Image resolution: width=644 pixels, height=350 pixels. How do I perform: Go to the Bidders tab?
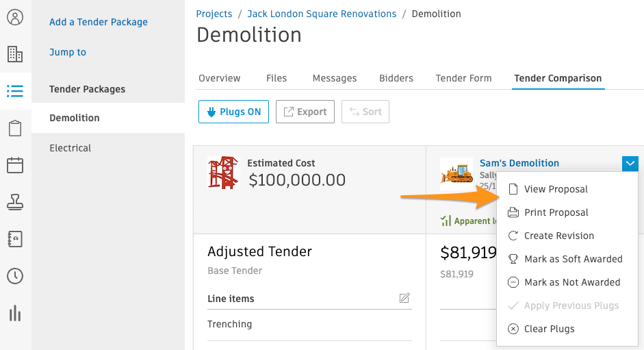click(x=396, y=78)
